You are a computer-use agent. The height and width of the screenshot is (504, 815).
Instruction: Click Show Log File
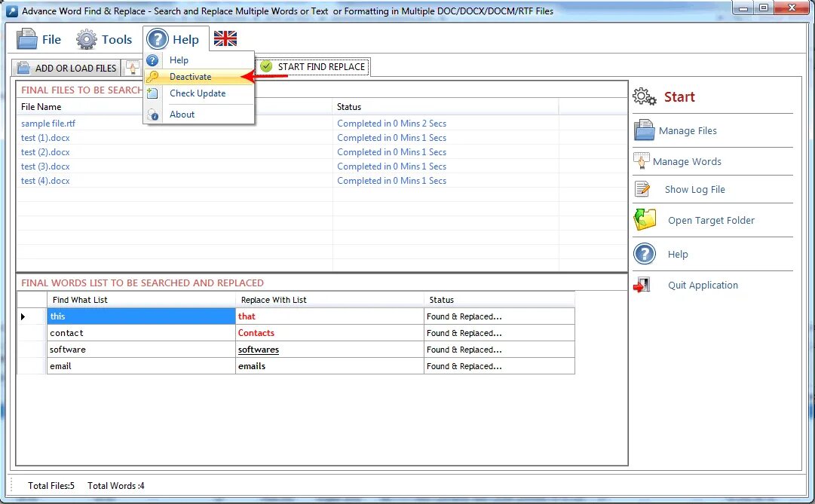pos(695,190)
